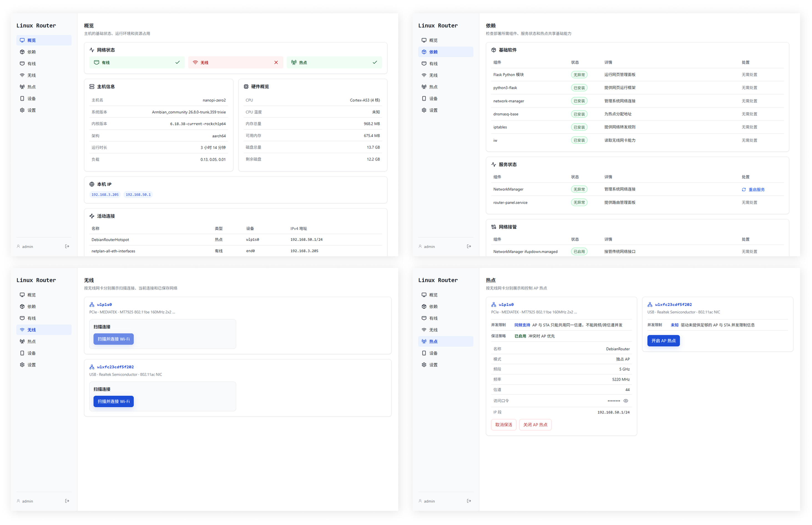
Task: Select the highlighted 依赖 package icon in sidebar
Action: click(424, 52)
